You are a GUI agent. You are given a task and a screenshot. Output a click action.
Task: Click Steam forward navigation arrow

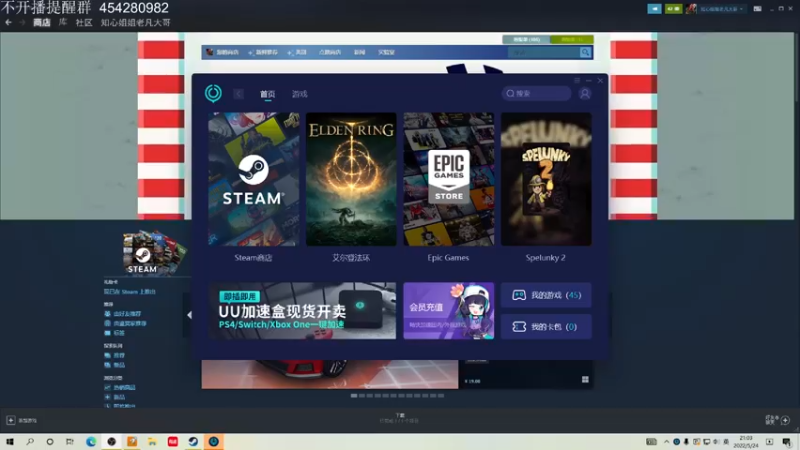coord(22,22)
